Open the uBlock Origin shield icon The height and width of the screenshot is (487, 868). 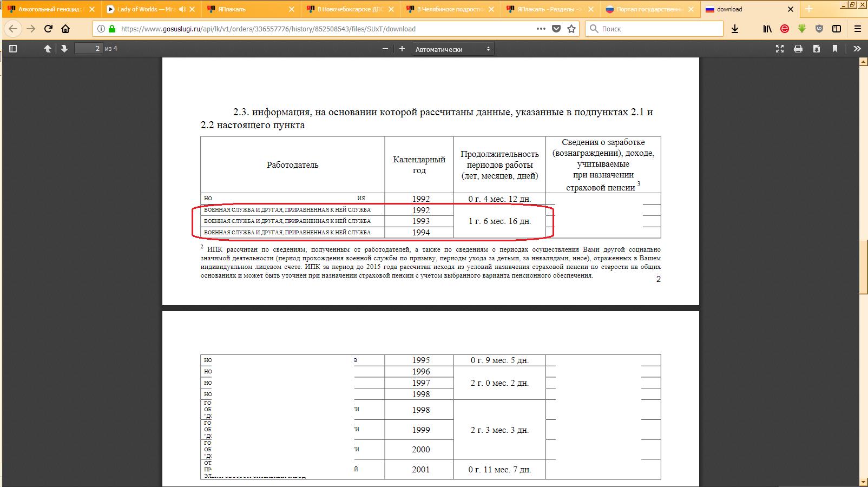[x=819, y=29]
